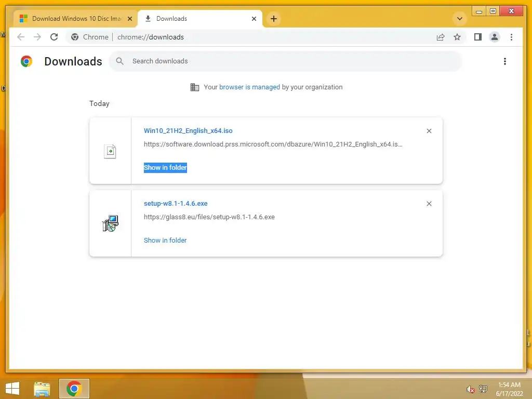Open the 'browser is managed' link
The width and height of the screenshot is (532, 399).
point(249,87)
